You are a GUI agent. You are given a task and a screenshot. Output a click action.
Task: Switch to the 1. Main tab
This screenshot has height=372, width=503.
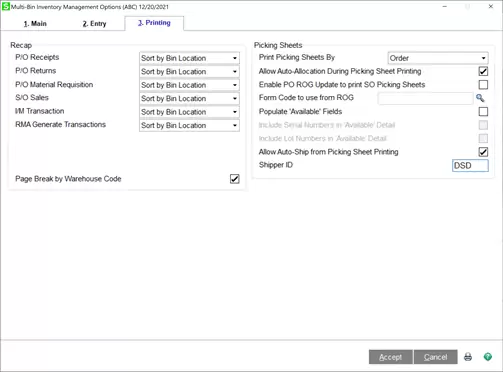[35, 24]
